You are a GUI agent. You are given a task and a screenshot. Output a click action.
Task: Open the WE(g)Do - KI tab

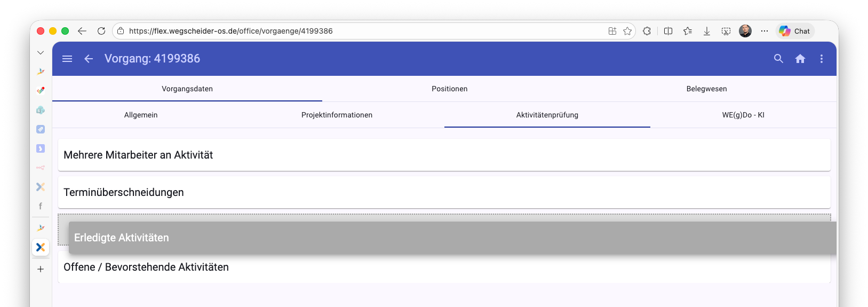point(743,115)
